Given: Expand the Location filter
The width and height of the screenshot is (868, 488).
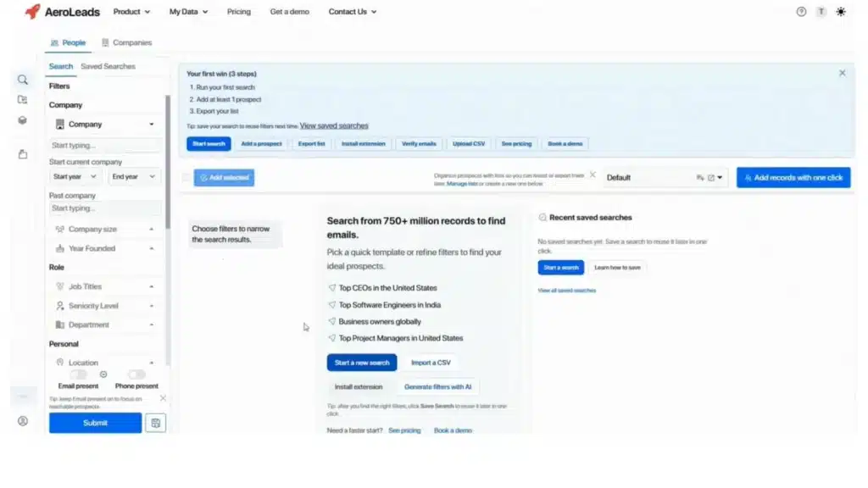Looking at the screenshot, I should (x=152, y=363).
